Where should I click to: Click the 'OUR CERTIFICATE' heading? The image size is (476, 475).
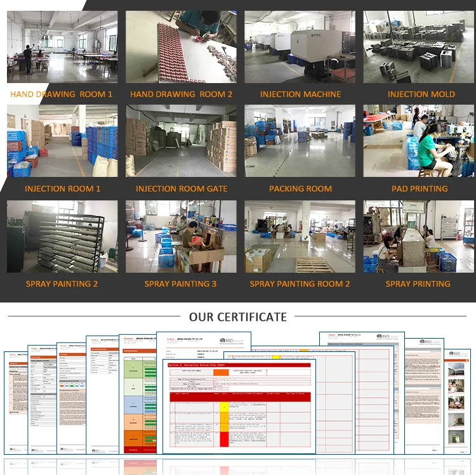pyautogui.click(x=238, y=317)
